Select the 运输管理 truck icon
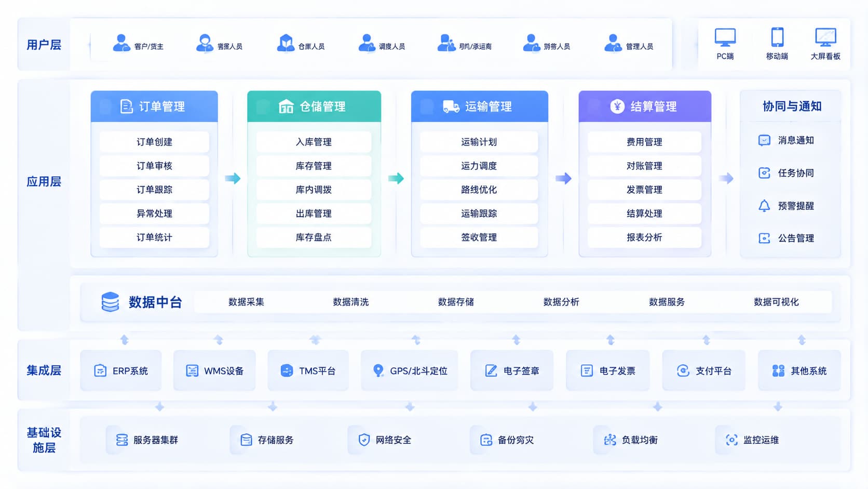 451,107
